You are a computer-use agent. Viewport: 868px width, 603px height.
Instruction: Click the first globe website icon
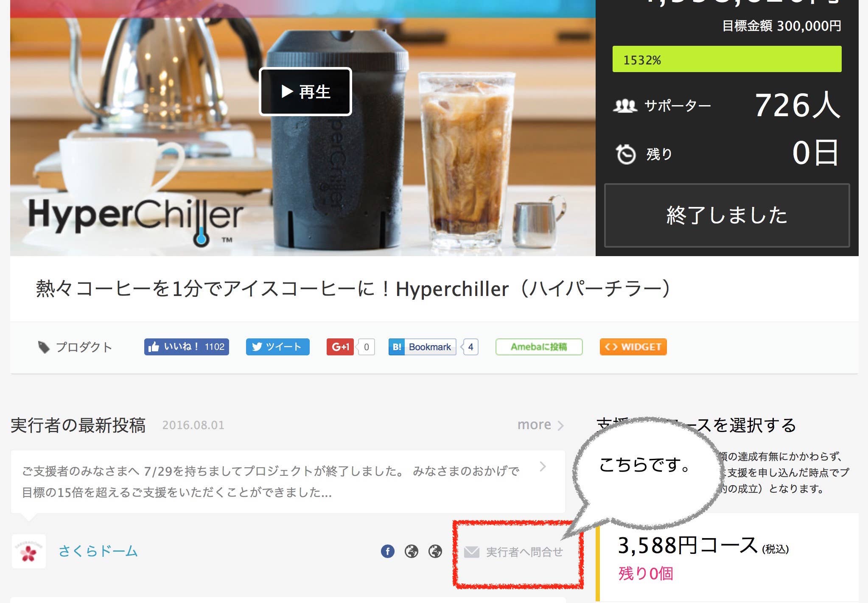[411, 551]
